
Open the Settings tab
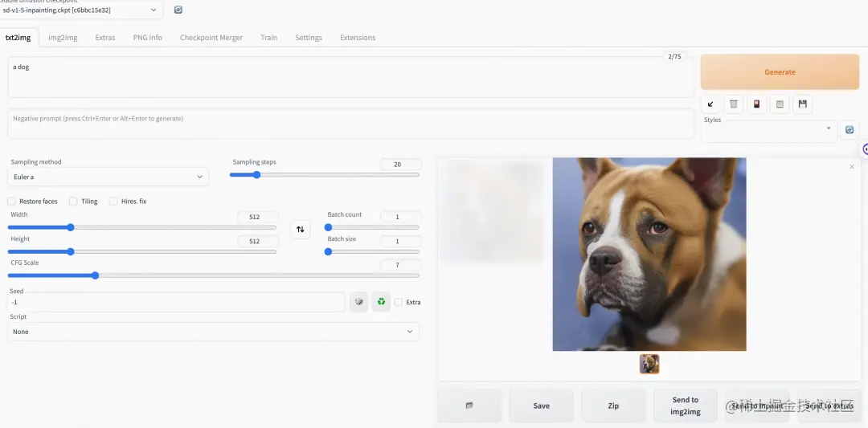(309, 38)
